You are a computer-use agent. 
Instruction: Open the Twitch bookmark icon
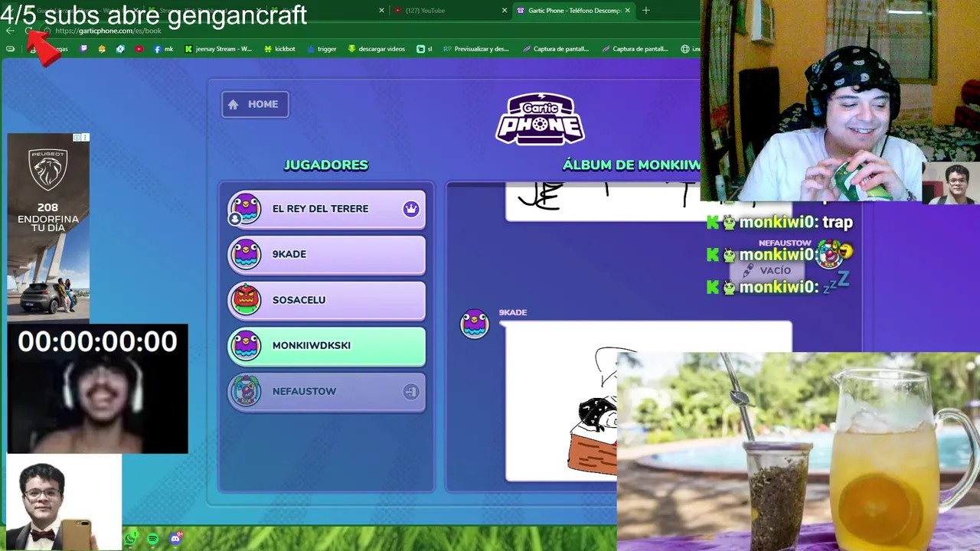(x=83, y=49)
